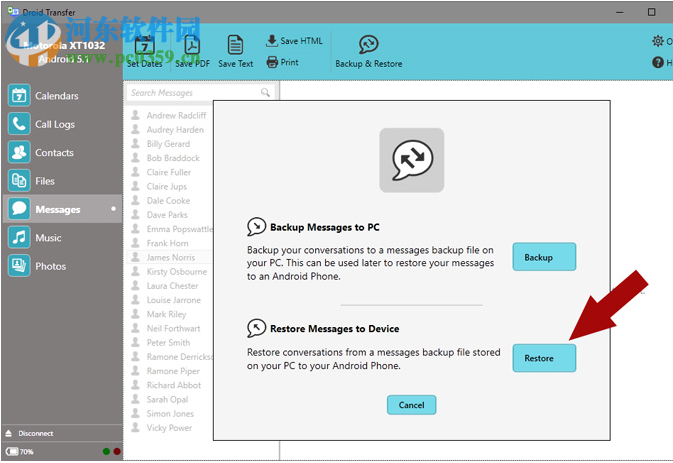673x463 pixels.
Task: Select contact James Norris
Action: click(x=171, y=257)
